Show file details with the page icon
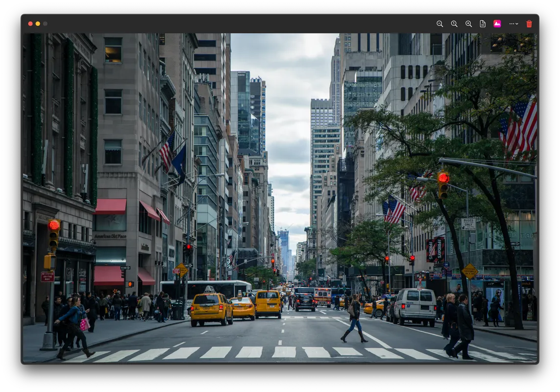560x392 pixels. click(482, 23)
